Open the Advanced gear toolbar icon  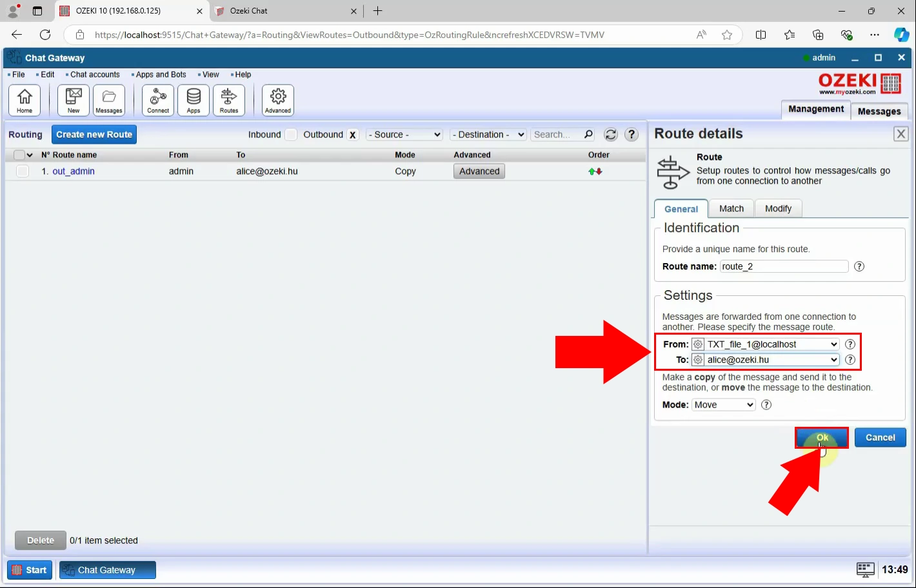[x=278, y=101]
